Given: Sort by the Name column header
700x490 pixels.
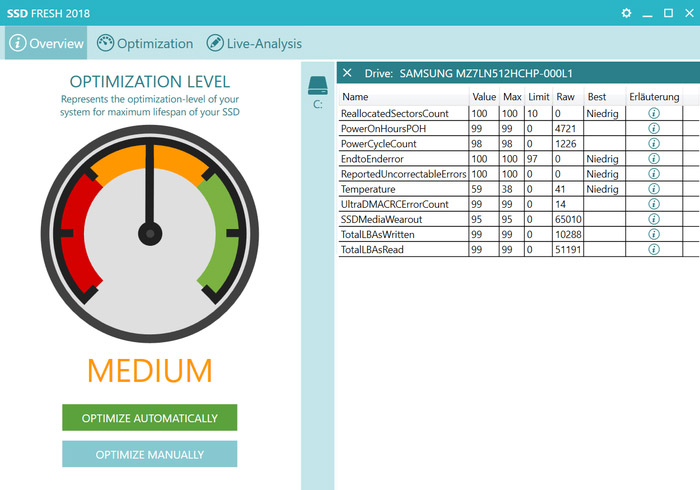Looking at the screenshot, I should click(404, 96).
